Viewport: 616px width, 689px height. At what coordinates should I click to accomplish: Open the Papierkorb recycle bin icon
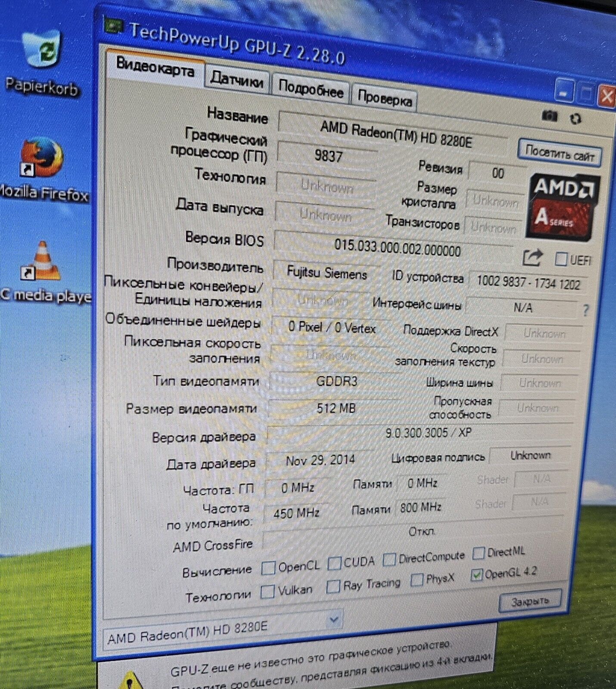tap(42, 52)
